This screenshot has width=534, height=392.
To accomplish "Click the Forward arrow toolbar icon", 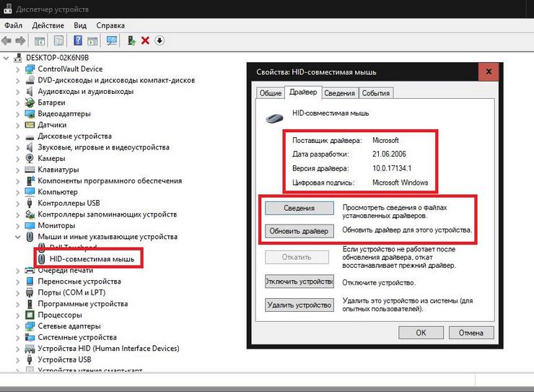I will pos(20,41).
